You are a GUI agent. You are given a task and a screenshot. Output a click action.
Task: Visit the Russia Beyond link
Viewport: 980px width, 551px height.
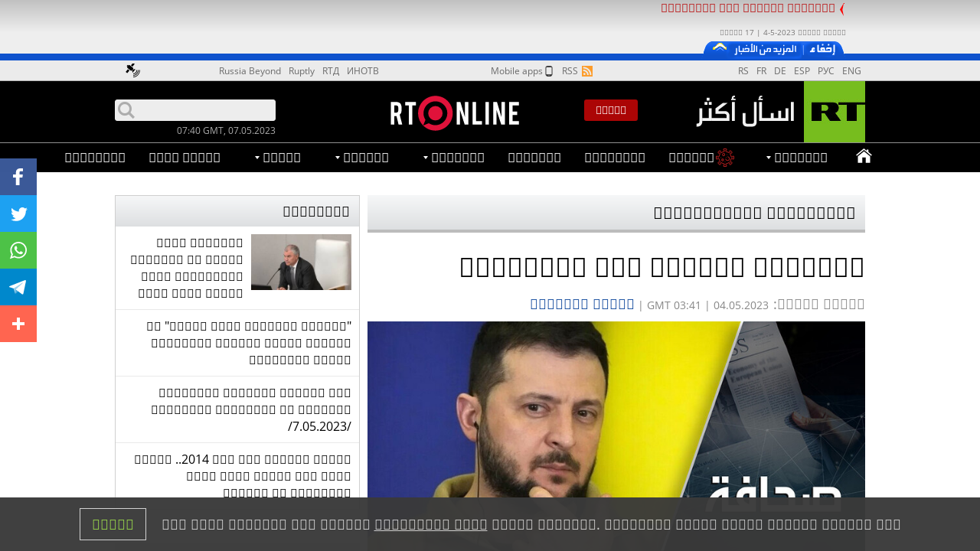250,71
